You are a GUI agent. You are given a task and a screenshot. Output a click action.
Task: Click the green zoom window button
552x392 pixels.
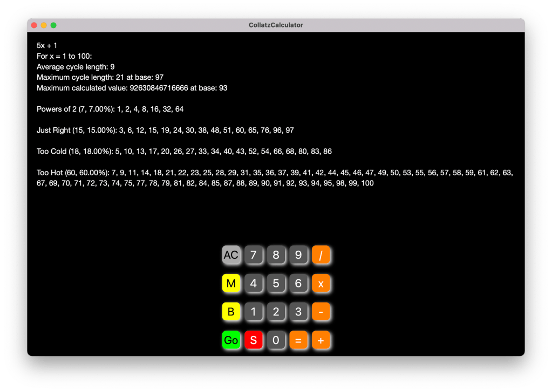53,25
